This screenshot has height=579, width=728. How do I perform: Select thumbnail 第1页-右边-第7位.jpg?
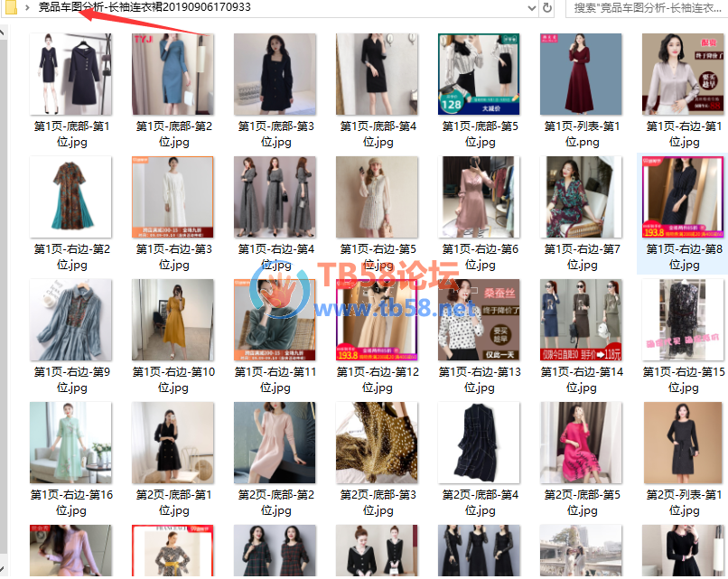tap(581, 197)
